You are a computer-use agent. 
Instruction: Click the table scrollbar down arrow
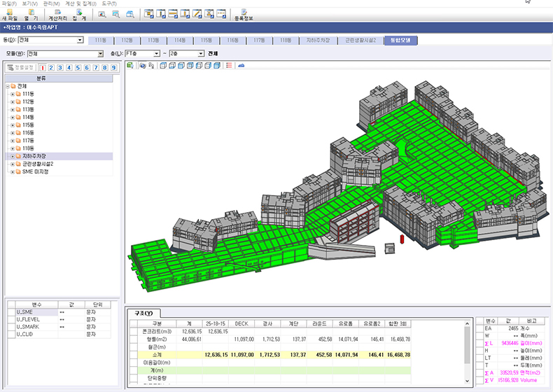coord(467,381)
